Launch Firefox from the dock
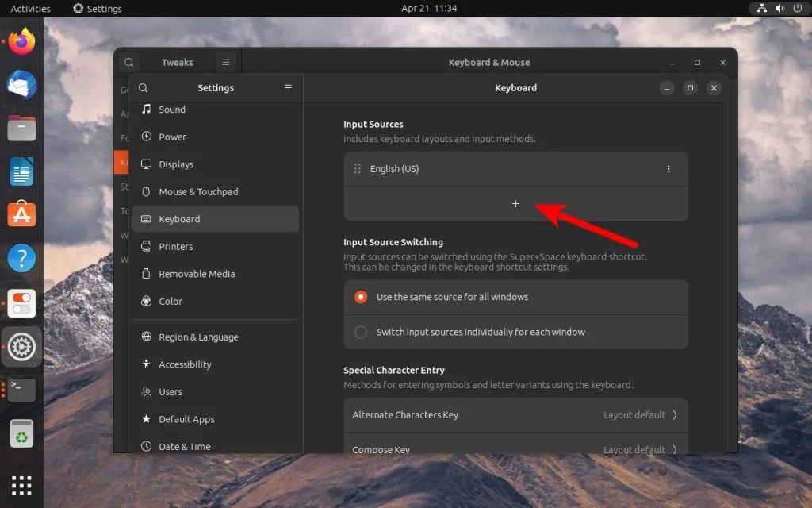The image size is (812, 508). pyautogui.click(x=21, y=41)
